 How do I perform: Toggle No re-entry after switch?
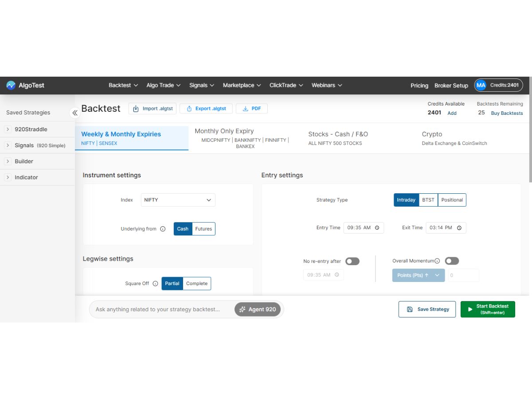[352, 261]
